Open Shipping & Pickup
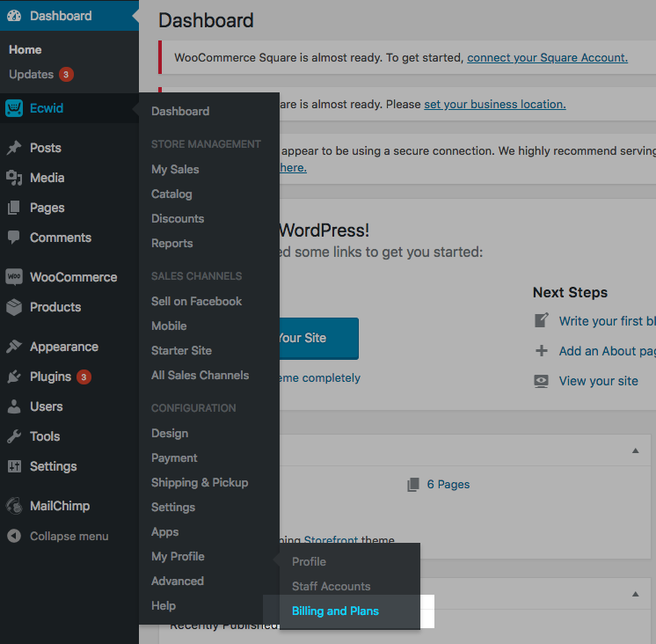Screen dimensions: 656x644 click(x=200, y=483)
